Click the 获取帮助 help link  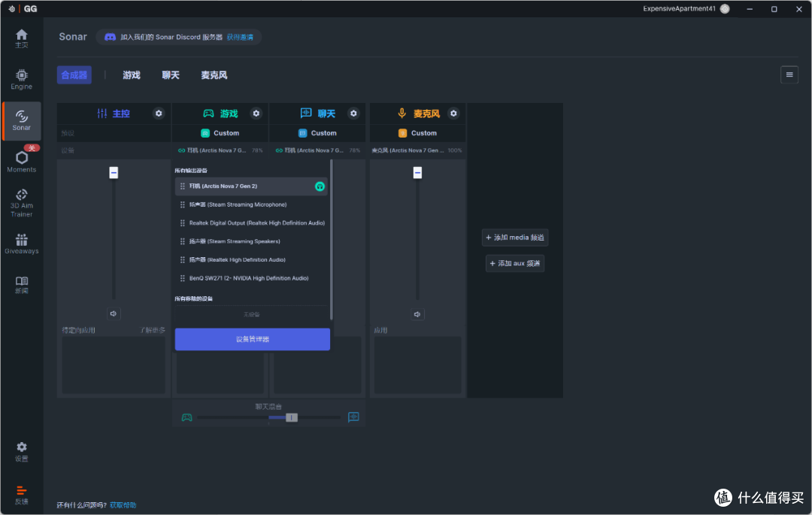[x=123, y=505]
